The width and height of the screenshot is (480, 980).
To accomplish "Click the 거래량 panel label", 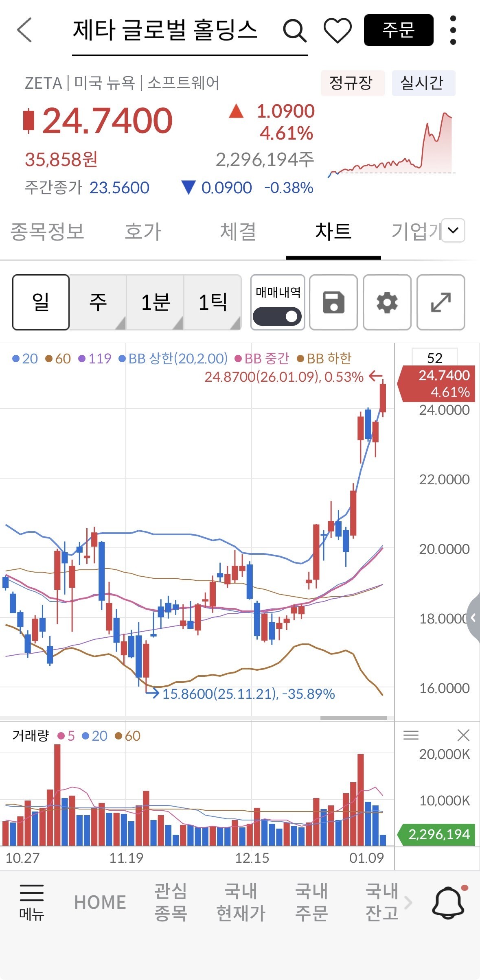I will click(x=31, y=735).
